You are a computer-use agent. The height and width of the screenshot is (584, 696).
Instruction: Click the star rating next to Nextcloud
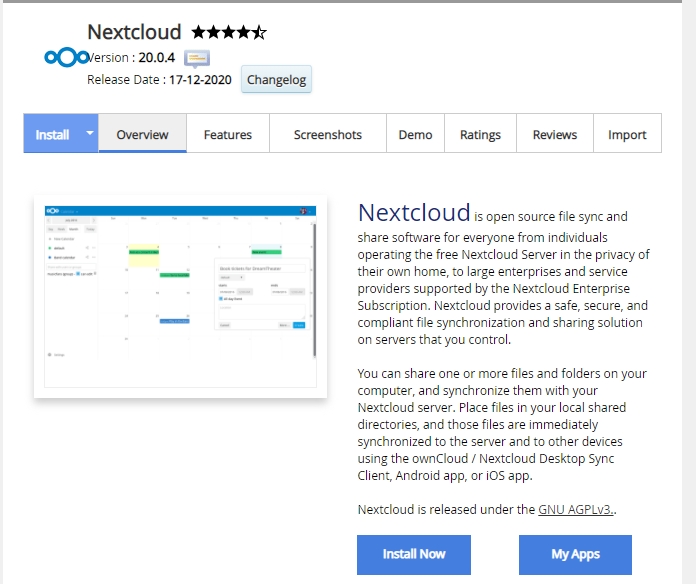tap(229, 32)
